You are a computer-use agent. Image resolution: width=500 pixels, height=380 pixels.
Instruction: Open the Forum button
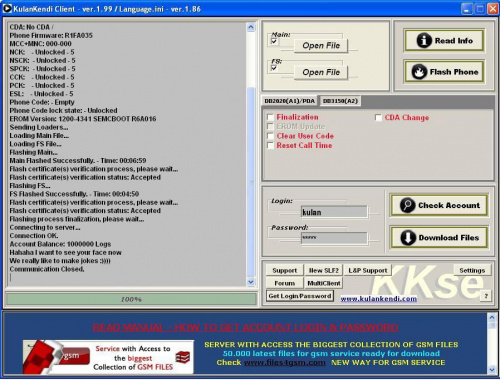(x=284, y=283)
